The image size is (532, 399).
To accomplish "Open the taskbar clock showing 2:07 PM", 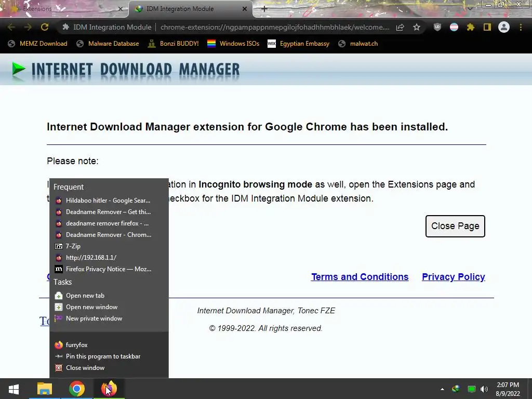I will click(508, 389).
